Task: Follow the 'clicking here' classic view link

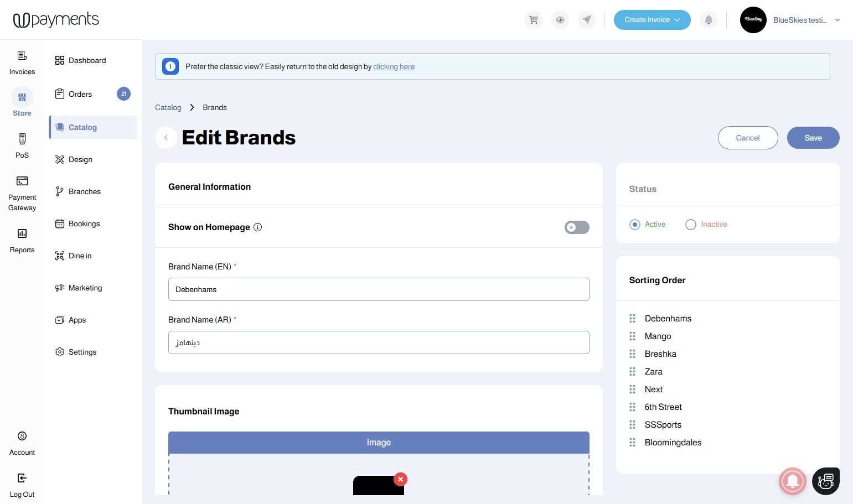Action: pos(394,67)
